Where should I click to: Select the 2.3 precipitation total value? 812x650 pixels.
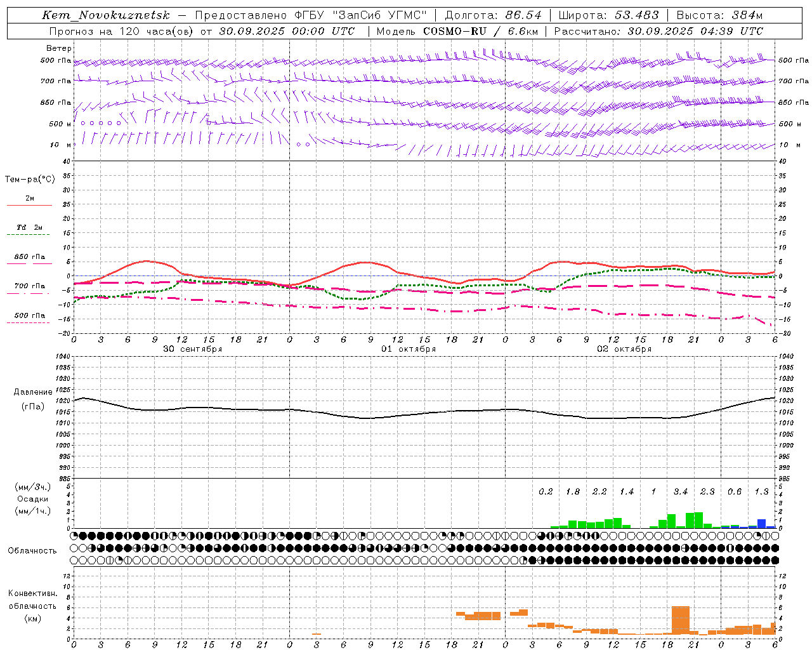707,492
